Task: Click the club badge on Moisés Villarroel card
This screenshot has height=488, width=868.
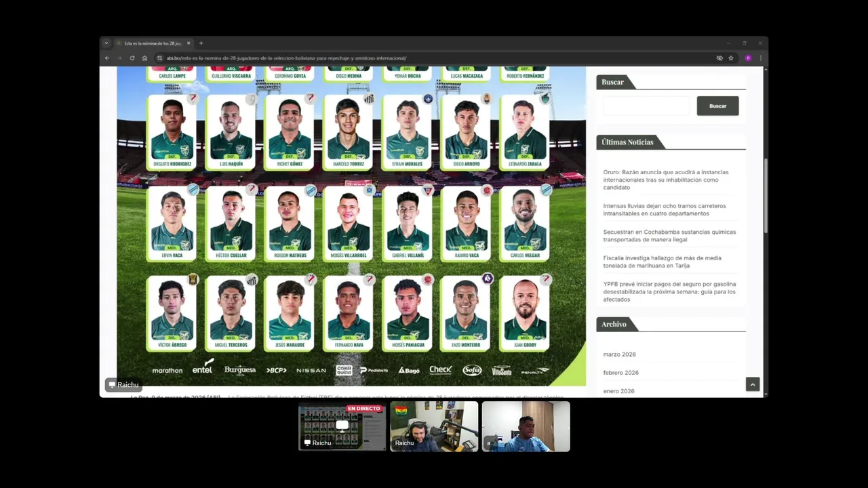Action: (369, 190)
